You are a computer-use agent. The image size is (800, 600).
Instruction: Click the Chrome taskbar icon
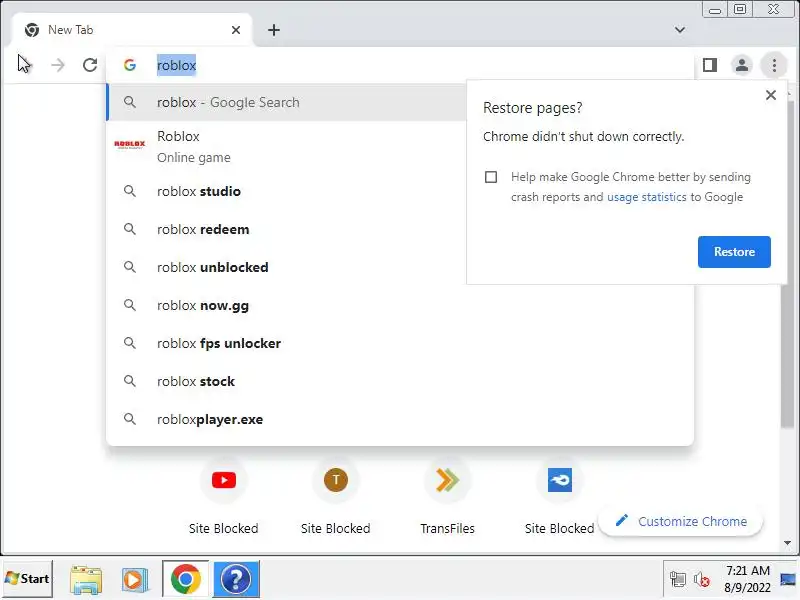tap(186, 579)
